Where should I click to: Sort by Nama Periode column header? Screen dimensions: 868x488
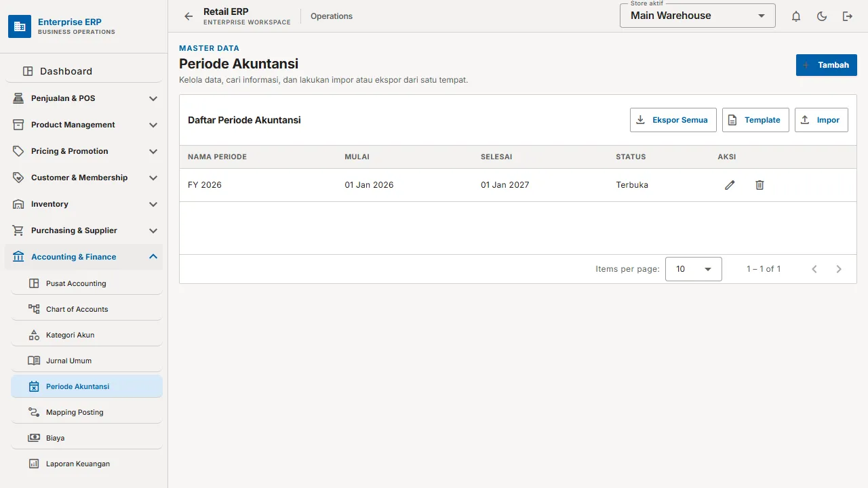tap(217, 157)
